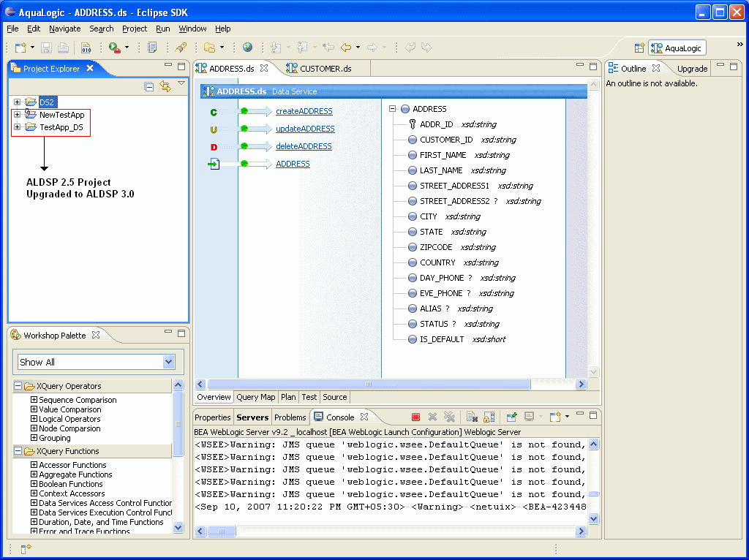Select the CUSTOMER_ID element
The image size is (749, 560).
pos(446,140)
